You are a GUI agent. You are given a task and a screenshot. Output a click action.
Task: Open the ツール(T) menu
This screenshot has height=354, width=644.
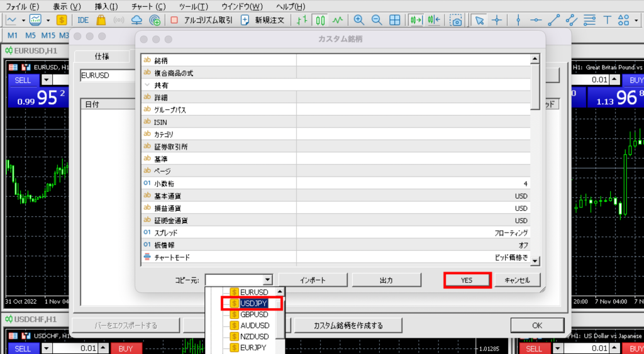coord(194,6)
